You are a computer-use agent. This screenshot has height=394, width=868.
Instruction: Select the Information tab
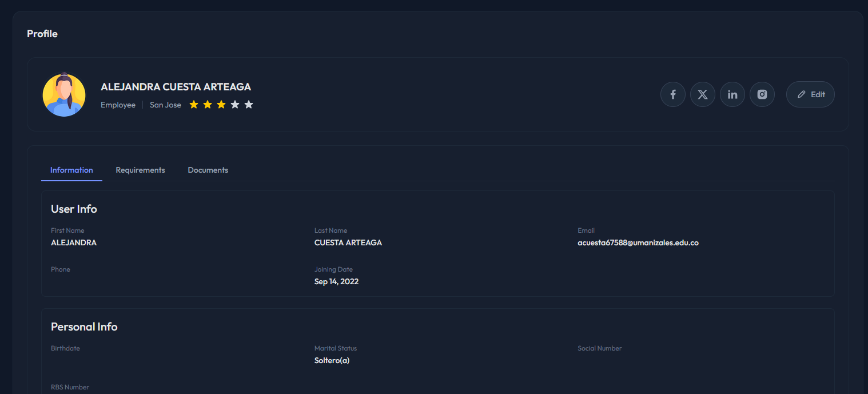point(71,170)
